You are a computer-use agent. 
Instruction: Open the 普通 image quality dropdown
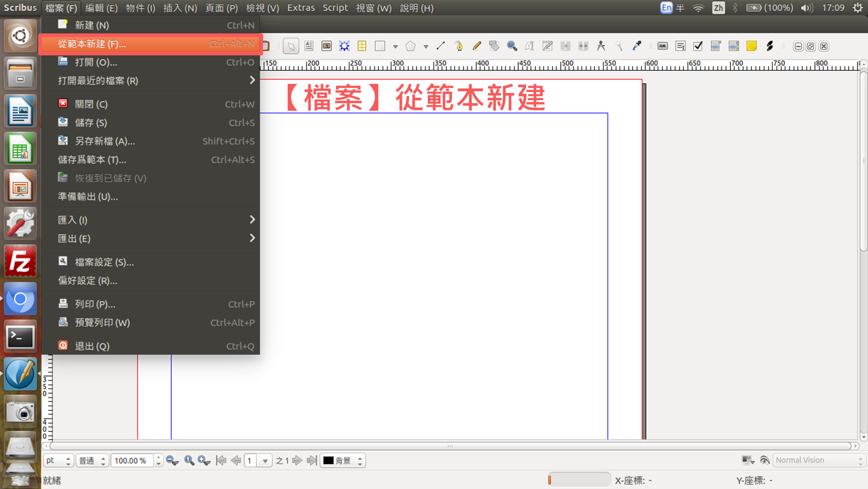(92, 460)
